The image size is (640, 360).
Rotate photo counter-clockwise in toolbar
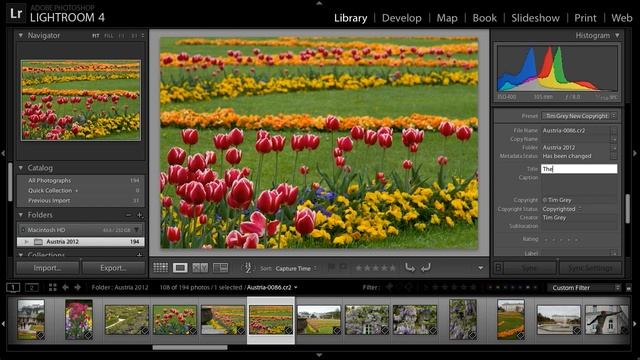[410, 268]
